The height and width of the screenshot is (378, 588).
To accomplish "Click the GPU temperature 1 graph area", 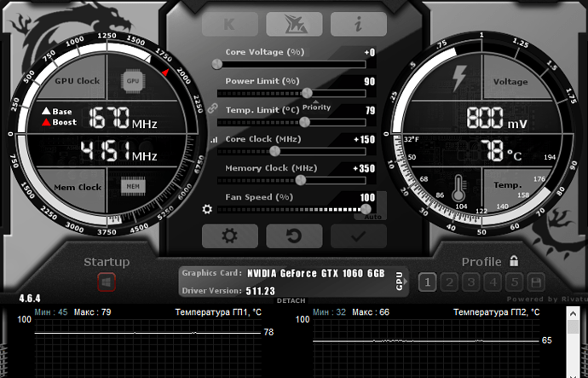I will pyautogui.click(x=147, y=349).
